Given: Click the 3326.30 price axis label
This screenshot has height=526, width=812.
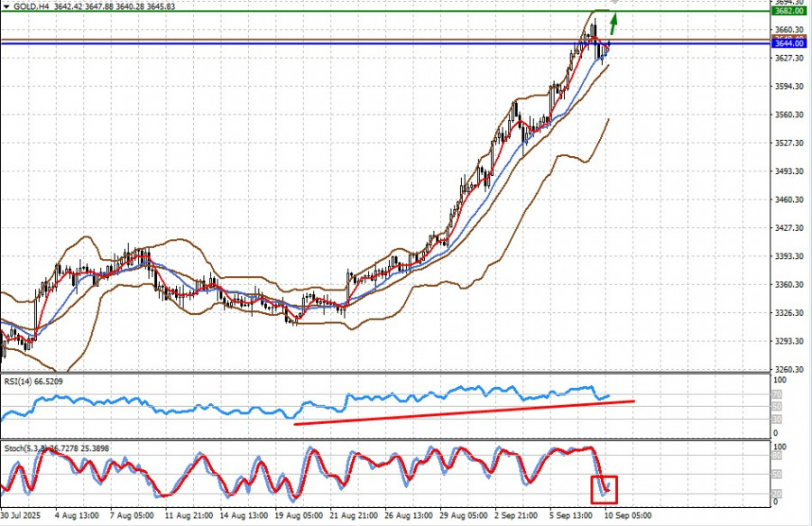Looking at the screenshot, I should pos(789,313).
